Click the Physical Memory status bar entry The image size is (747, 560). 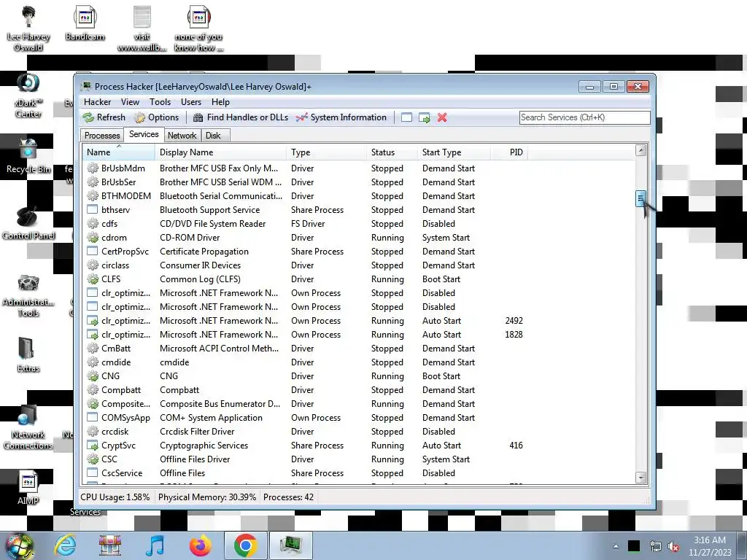tap(206, 497)
